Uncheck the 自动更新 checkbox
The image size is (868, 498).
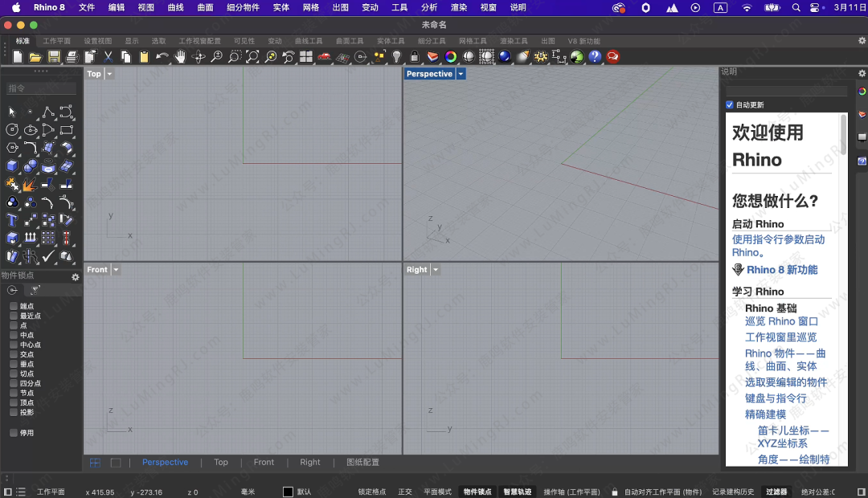730,105
